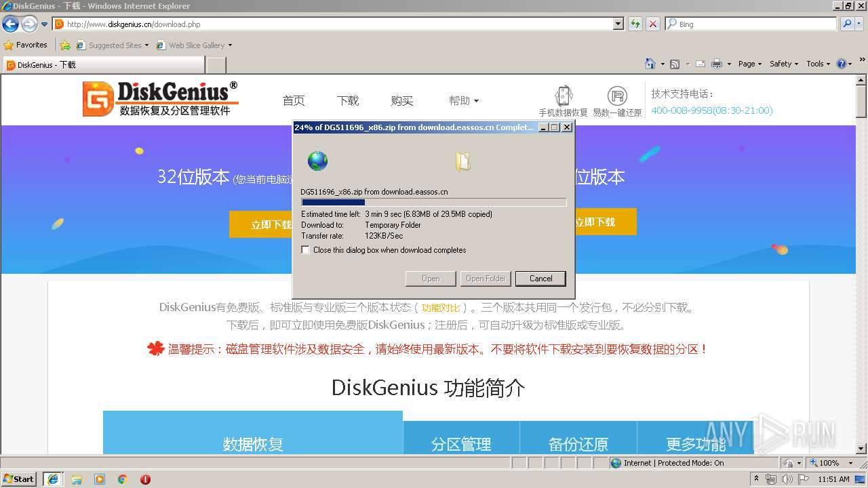Click the DiskGenius logo
868x488 pixels.
pyautogui.click(x=160, y=99)
